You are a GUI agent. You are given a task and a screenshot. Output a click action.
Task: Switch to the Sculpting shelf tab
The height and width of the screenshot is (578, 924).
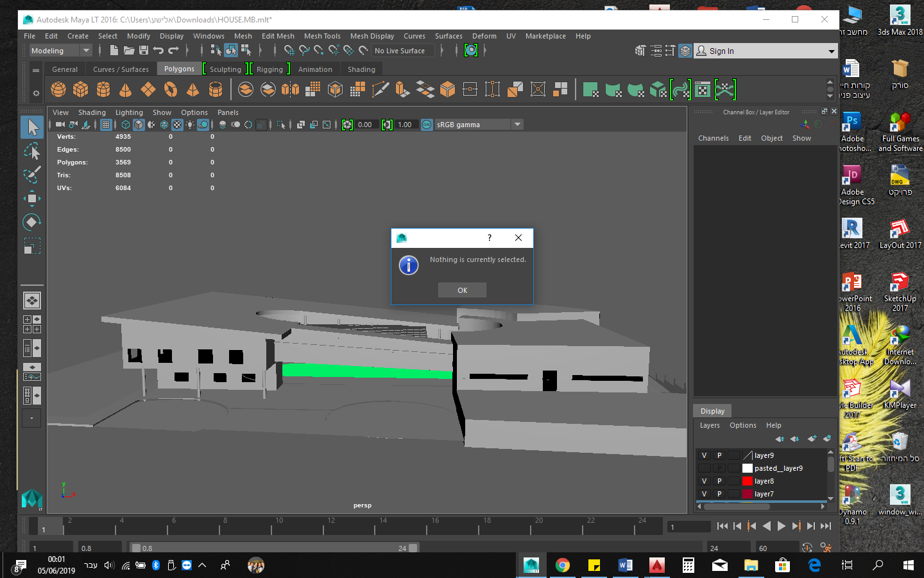tap(226, 69)
